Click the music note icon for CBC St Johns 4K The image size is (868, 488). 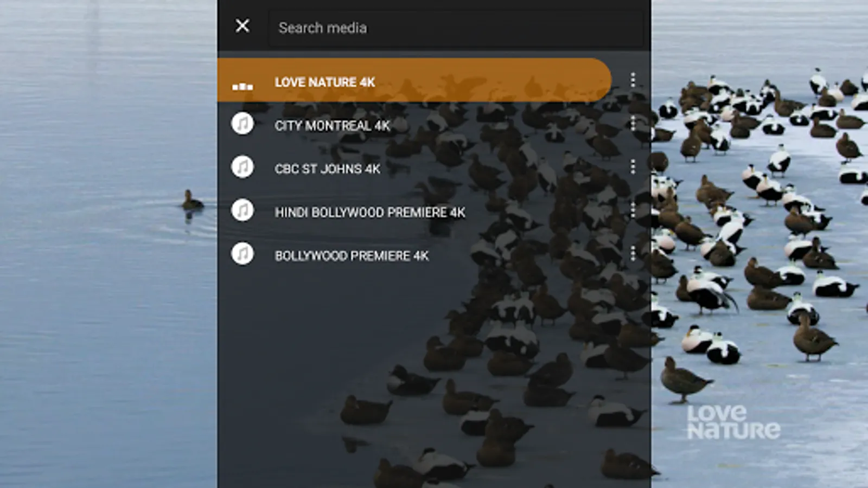pos(242,167)
